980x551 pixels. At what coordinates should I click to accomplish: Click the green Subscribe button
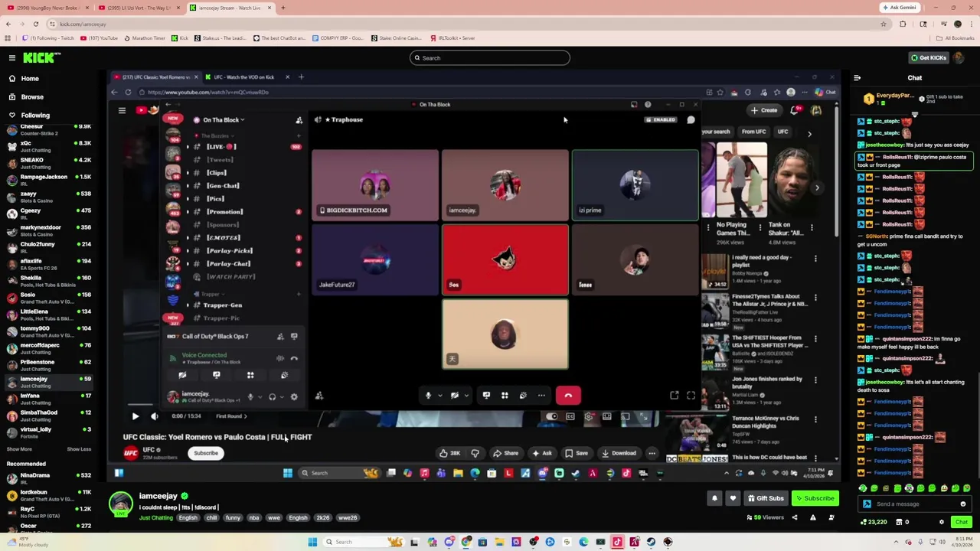[x=815, y=498]
